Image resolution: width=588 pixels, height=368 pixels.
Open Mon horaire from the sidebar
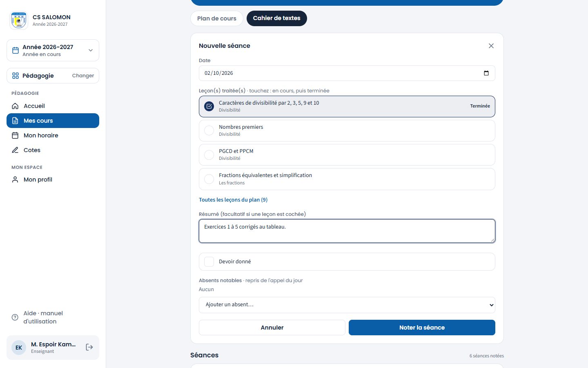53,135
